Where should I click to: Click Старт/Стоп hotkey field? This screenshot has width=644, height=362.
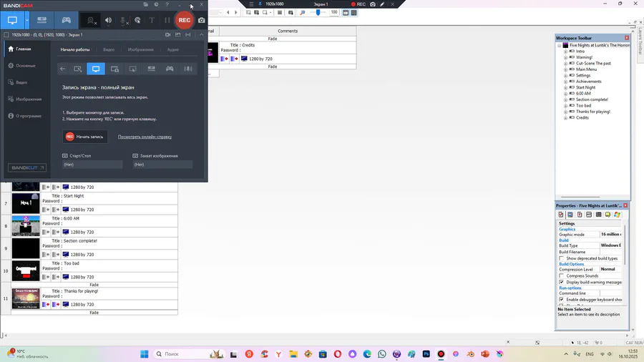[x=92, y=165]
